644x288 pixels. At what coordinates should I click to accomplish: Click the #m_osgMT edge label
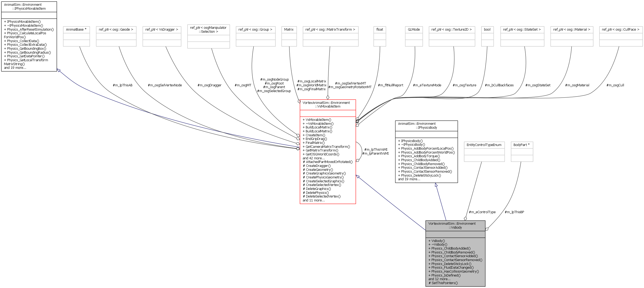tap(243, 85)
